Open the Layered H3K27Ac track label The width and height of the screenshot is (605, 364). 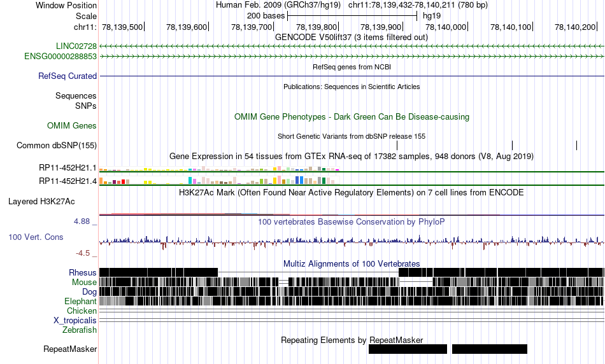pos(41,202)
